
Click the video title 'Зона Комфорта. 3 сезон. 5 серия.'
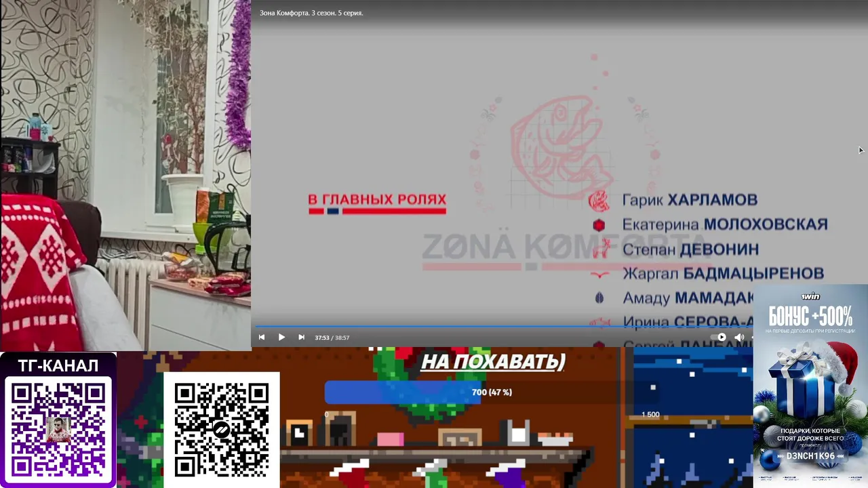311,13
